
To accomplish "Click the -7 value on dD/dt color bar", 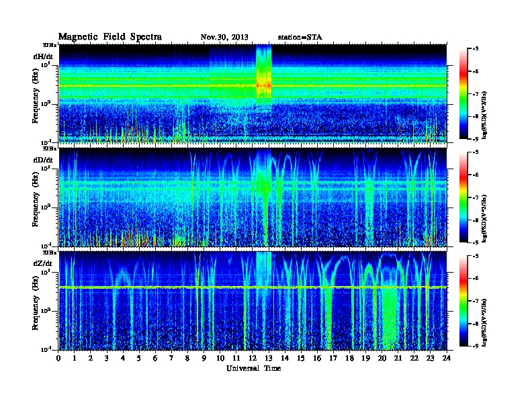I will coord(476,197).
